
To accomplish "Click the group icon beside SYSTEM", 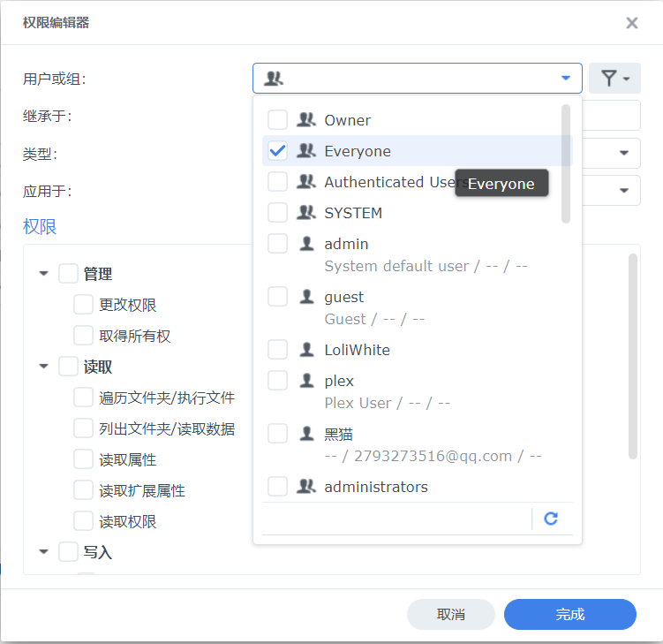I will tap(306, 213).
